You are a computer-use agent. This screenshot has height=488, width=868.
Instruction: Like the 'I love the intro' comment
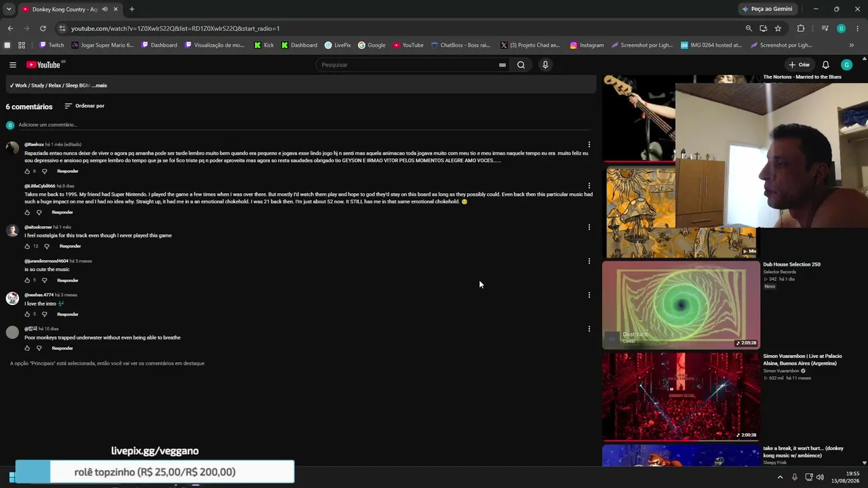pos(27,314)
